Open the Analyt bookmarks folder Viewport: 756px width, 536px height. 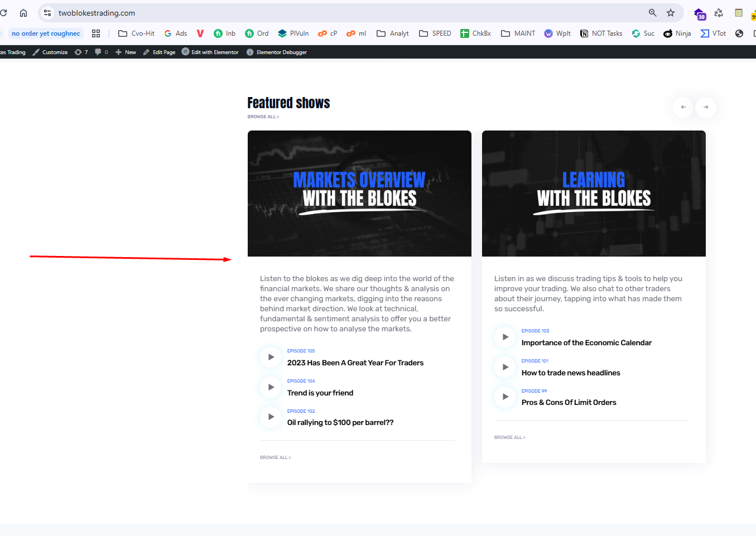393,33
